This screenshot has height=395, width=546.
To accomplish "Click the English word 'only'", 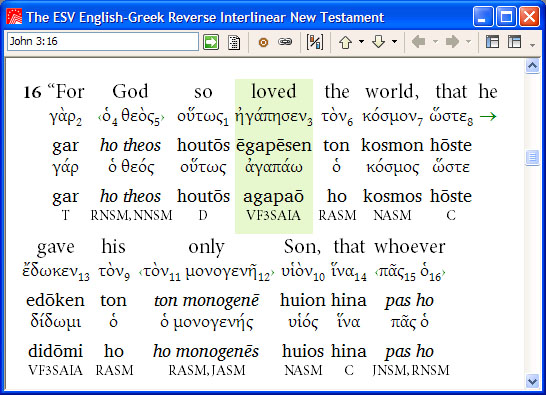I will coord(206,247).
